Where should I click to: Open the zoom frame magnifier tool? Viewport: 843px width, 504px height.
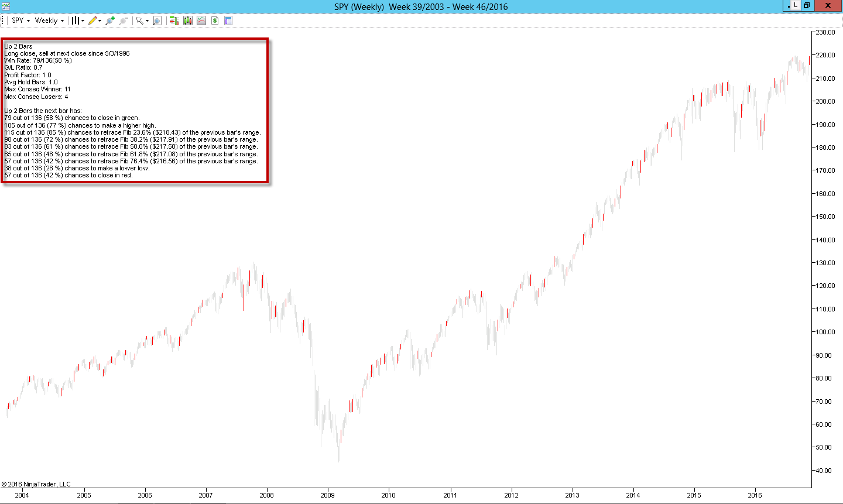click(x=157, y=20)
